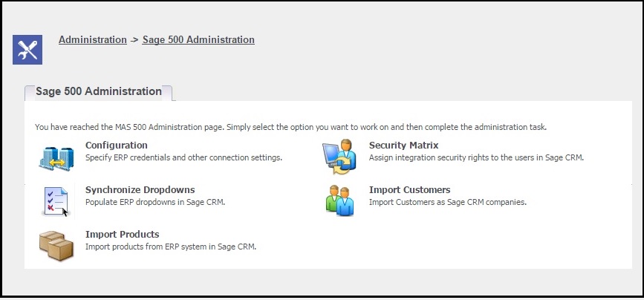Open the Security Matrix heading link
The height and width of the screenshot is (300, 644).
click(404, 146)
